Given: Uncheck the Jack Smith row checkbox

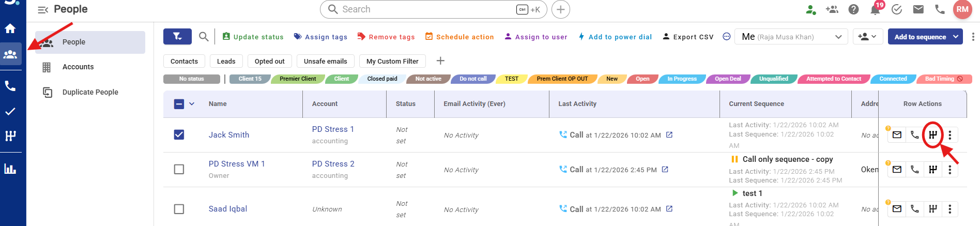Looking at the screenshot, I should pyautogui.click(x=179, y=134).
